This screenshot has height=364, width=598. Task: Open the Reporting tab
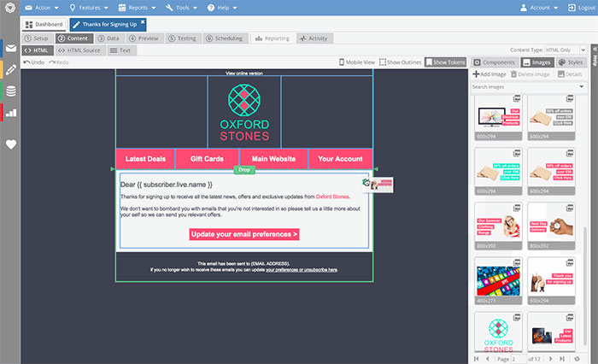pos(273,38)
